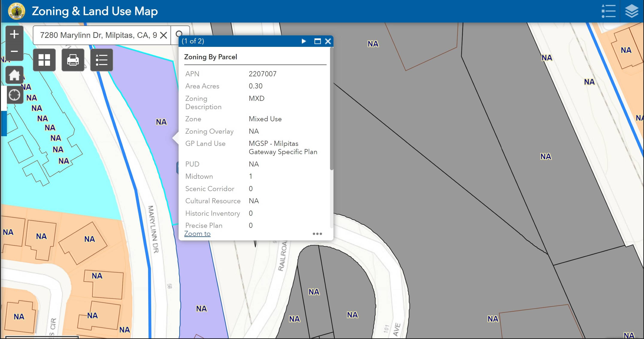Clear the address search text
Viewport: 644px width, 339px height.
[x=164, y=35]
